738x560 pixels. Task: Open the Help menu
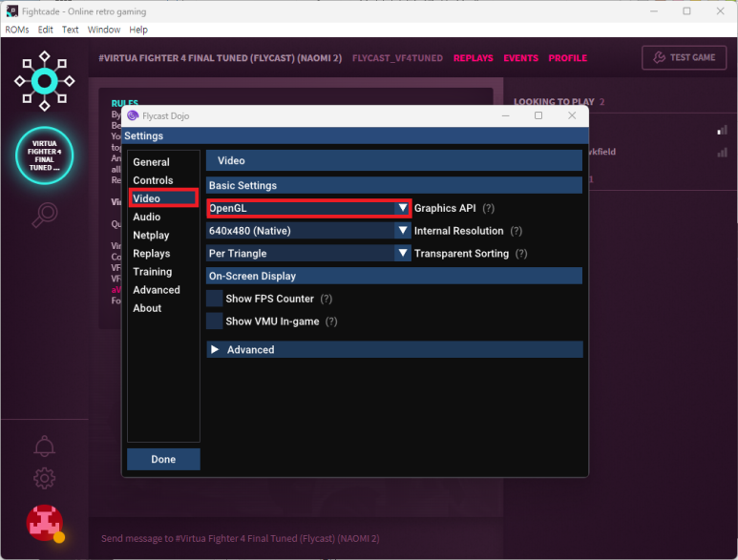[138, 30]
